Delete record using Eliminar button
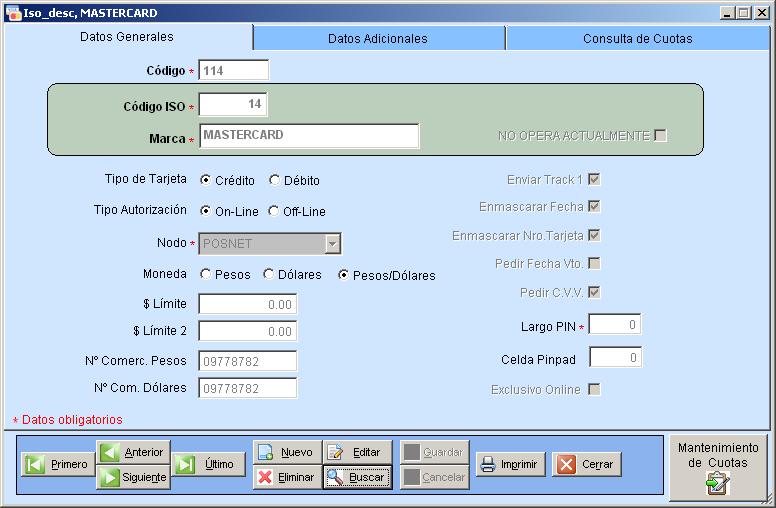Image resolution: width=776 pixels, height=508 pixels. click(x=286, y=478)
